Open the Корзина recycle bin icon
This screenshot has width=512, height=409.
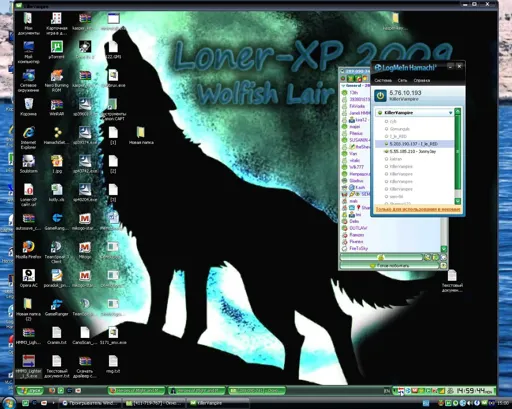coord(28,107)
